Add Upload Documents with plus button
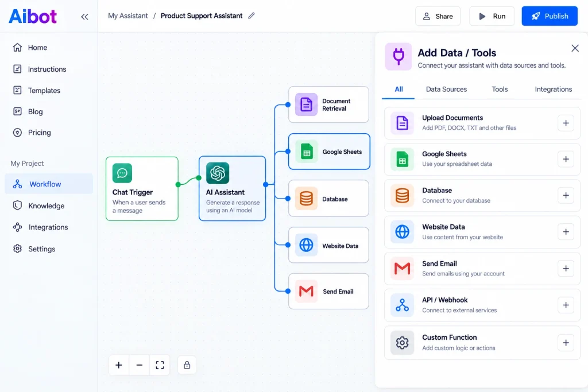Viewport: 588px width, 392px height. [x=566, y=123]
